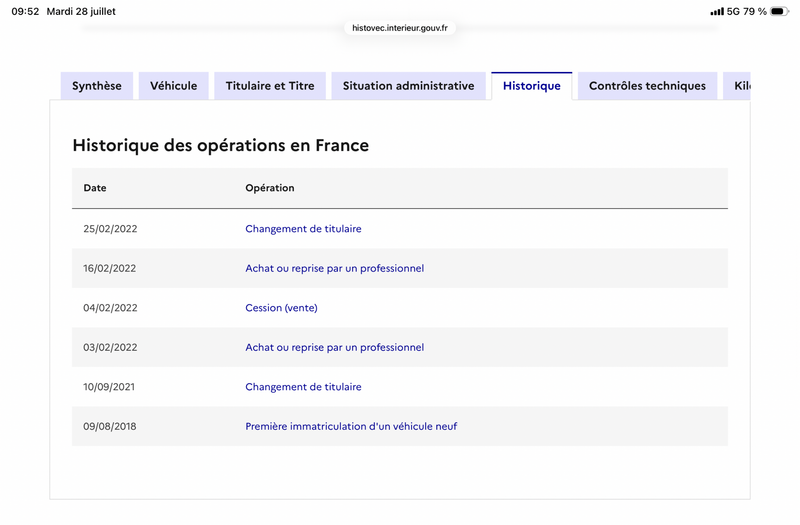Select the date 03/02/2022
The image size is (800, 525).
[110, 347]
